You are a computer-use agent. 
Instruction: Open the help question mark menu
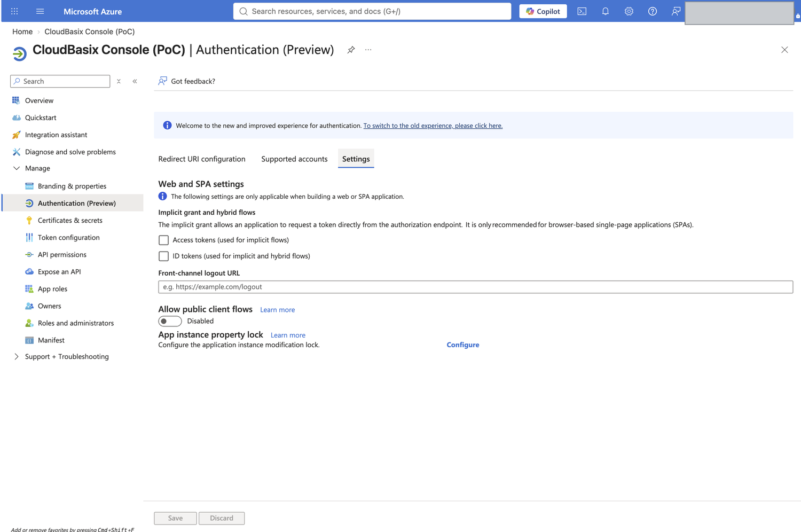pyautogui.click(x=653, y=11)
